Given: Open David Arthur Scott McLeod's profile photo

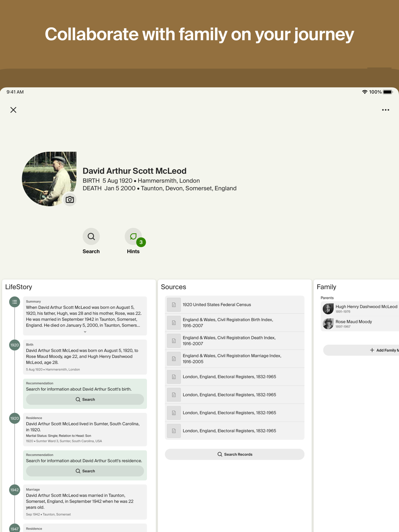Looking at the screenshot, I should pyautogui.click(x=49, y=179).
